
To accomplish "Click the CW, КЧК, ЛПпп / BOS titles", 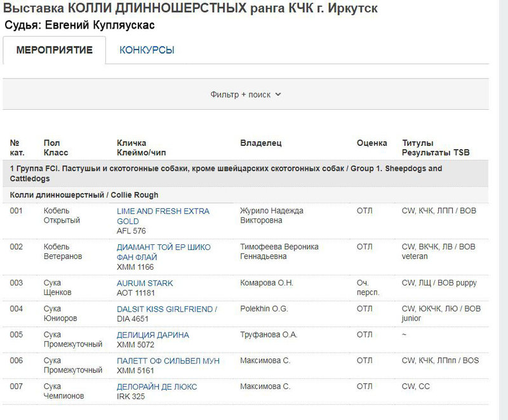I will click(440, 360).
